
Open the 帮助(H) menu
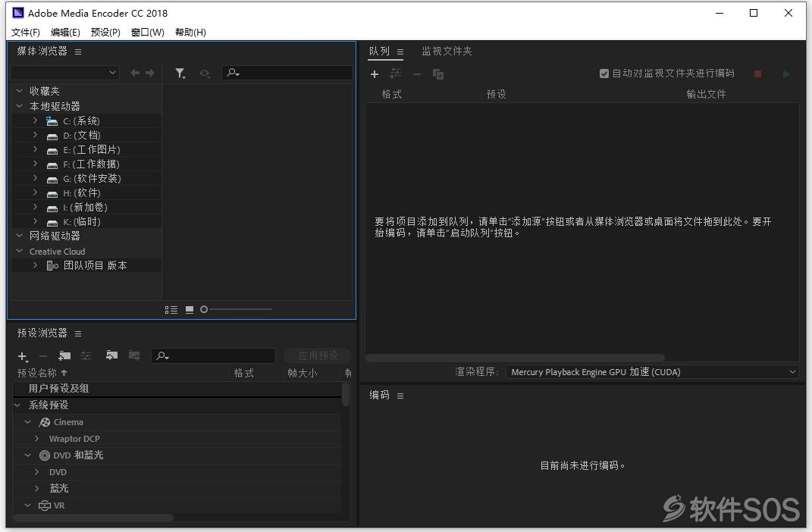(190, 32)
